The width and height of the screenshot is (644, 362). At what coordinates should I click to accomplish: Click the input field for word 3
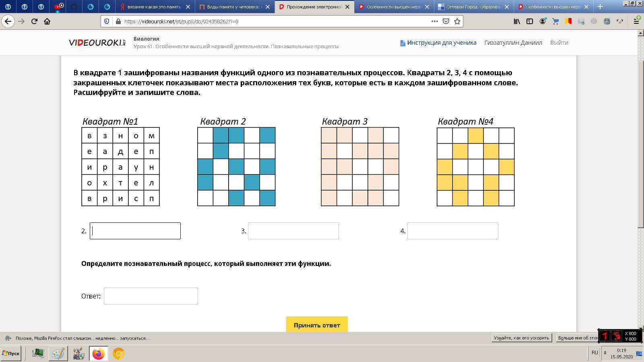[x=293, y=231]
